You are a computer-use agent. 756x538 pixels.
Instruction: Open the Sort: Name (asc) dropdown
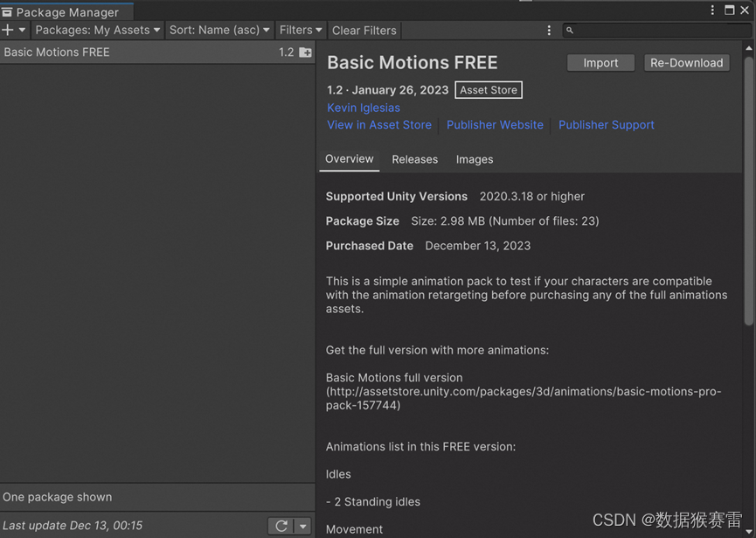pyautogui.click(x=218, y=30)
